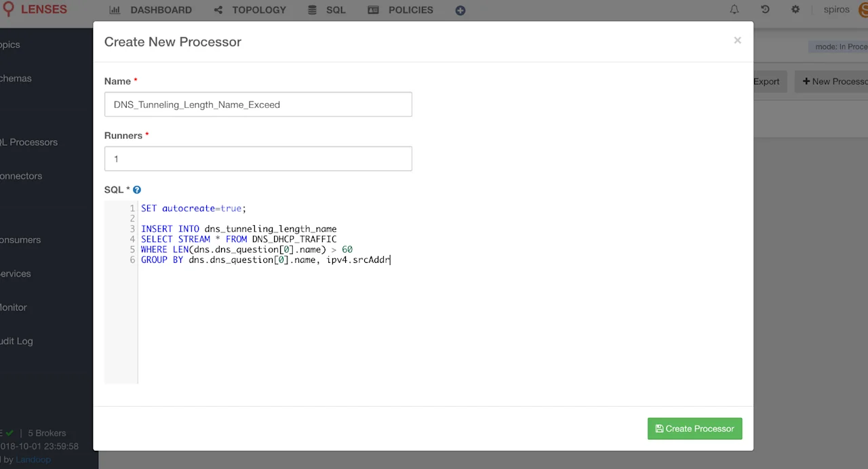Open the settings gear icon
This screenshot has height=469, width=868.
(x=795, y=9)
